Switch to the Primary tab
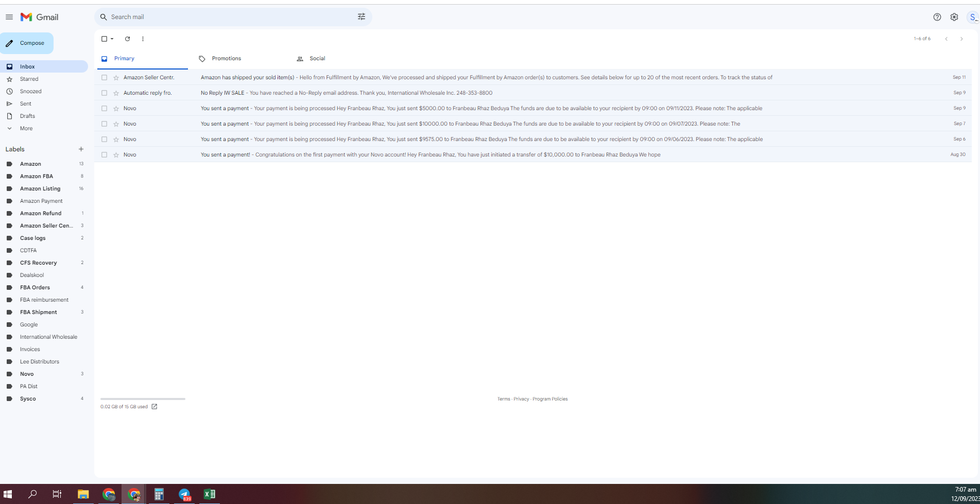Screen dimensions: 980x504 (x=142, y=59)
